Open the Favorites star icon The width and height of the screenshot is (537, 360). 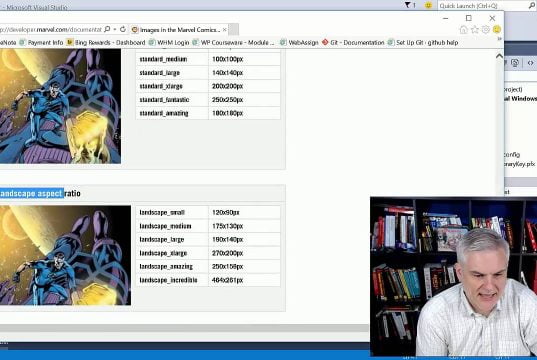point(475,30)
